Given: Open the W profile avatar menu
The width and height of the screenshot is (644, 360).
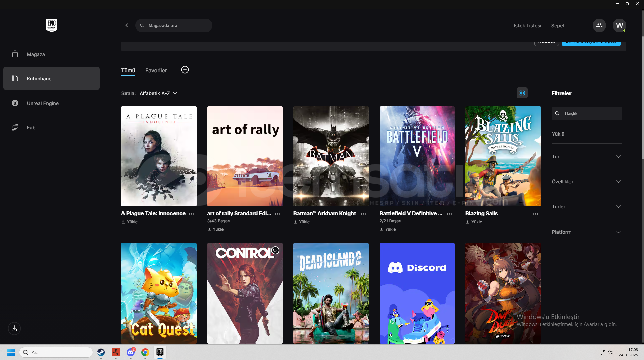Looking at the screenshot, I should pyautogui.click(x=619, y=25).
